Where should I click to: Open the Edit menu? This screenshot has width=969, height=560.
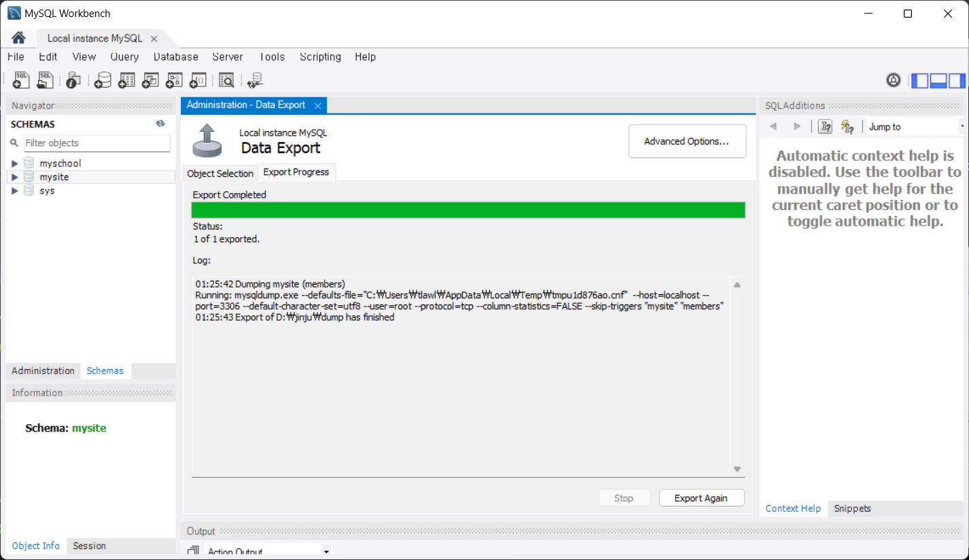[x=48, y=57]
